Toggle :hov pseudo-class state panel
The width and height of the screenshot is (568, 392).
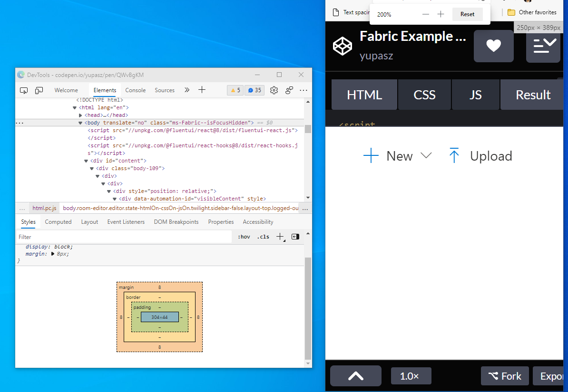point(244,236)
